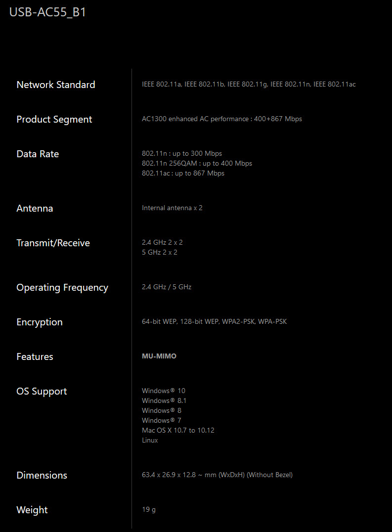392x532 pixels.
Task: Click the Product Segment label
Action: pos(54,119)
